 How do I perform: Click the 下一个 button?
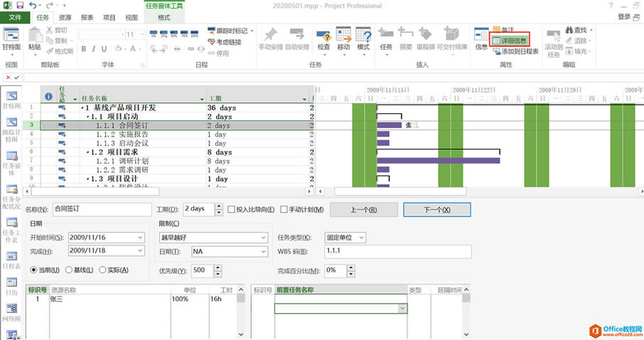click(436, 210)
